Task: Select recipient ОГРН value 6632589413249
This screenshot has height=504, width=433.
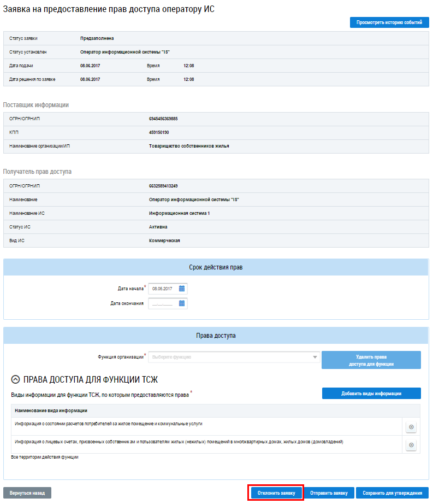Action: click(x=163, y=186)
